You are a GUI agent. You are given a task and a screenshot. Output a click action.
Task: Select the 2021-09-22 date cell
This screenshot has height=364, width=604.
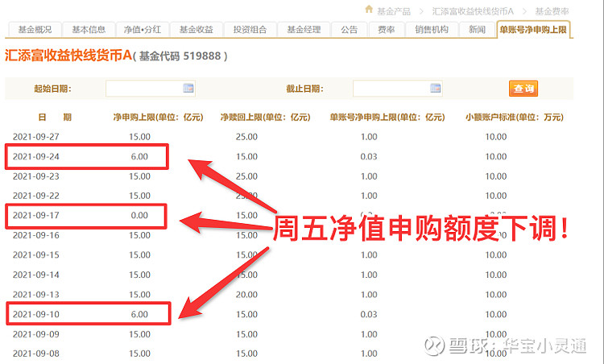click(x=35, y=196)
